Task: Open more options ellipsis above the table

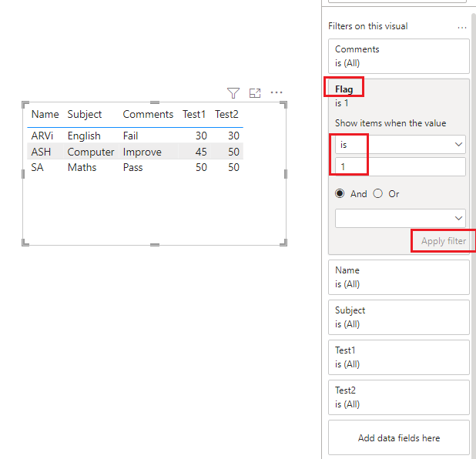Action: click(277, 92)
